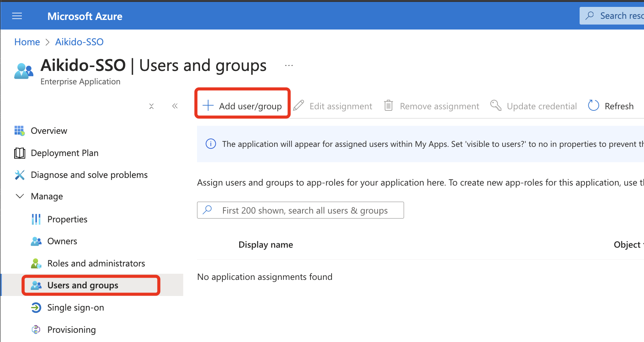The height and width of the screenshot is (342, 644).
Task: Click Add user/group button
Action: point(242,106)
